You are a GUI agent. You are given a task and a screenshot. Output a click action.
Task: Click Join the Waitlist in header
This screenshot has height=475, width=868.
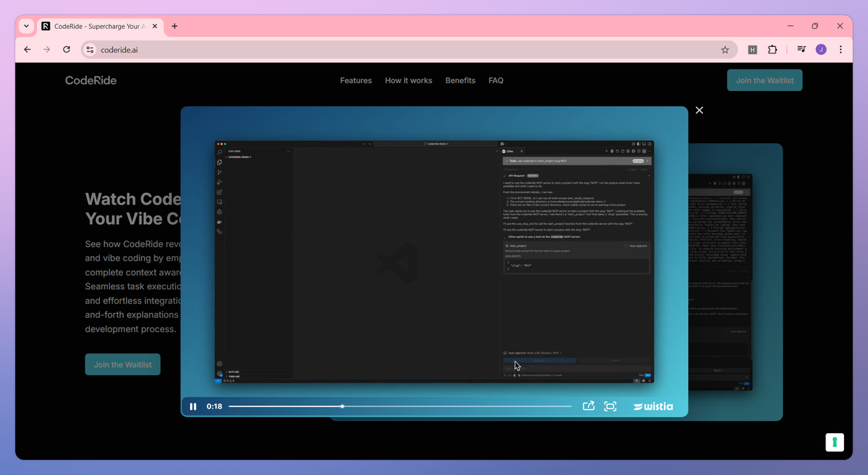(765, 80)
